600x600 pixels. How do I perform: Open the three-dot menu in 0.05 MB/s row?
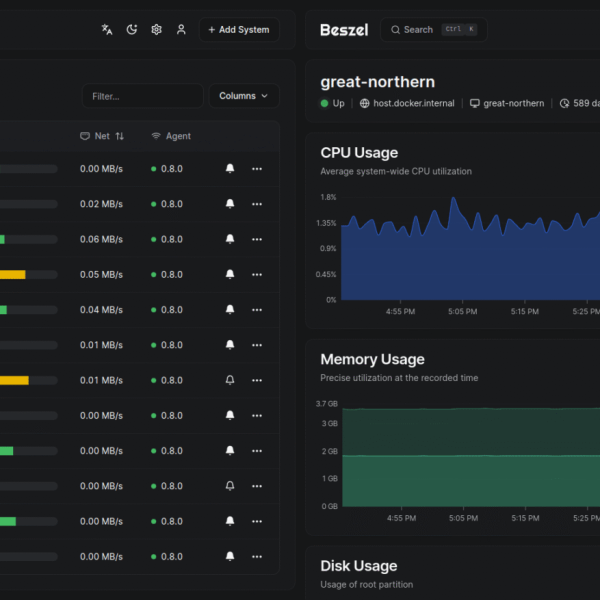(257, 274)
